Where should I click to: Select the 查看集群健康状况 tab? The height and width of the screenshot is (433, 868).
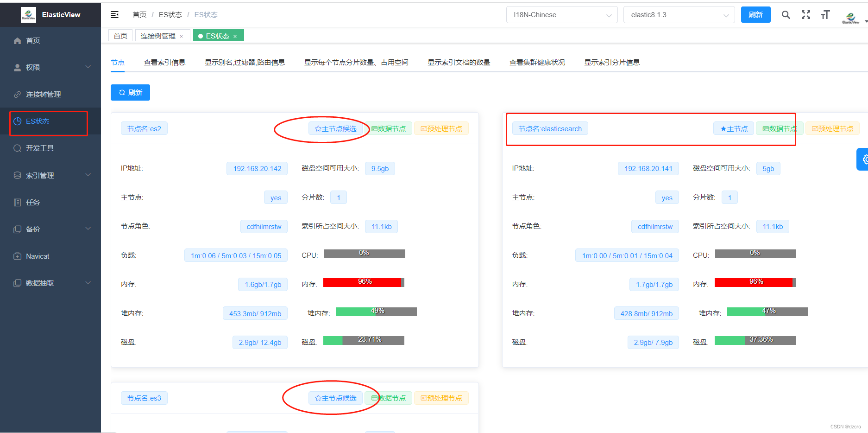point(537,62)
